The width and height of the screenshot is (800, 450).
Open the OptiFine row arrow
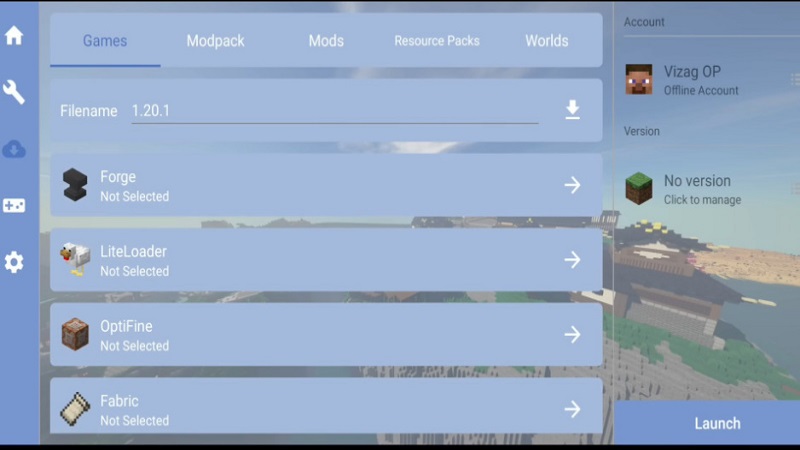(572, 335)
